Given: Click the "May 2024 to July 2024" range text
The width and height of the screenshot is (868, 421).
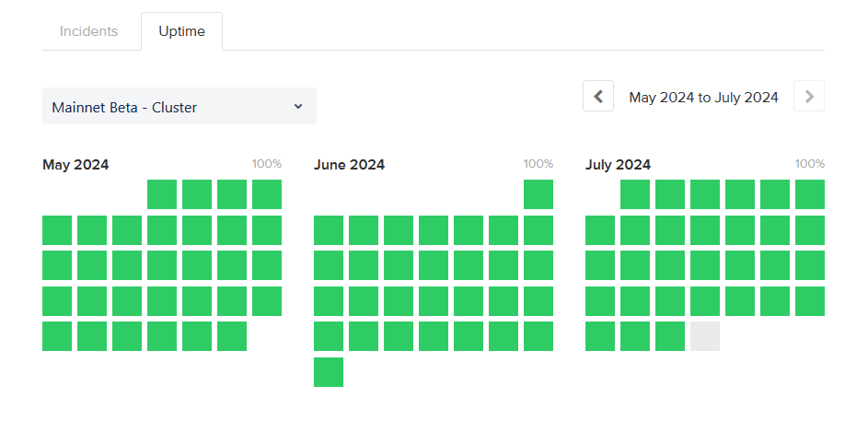Looking at the screenshot, I should pyautogui.click(x=703, y=97).
